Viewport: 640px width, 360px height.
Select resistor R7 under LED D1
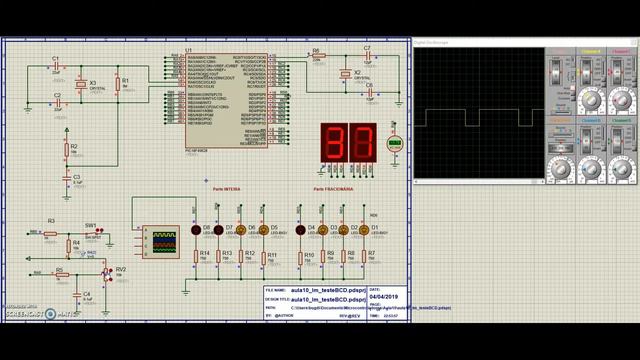point(364,257)
